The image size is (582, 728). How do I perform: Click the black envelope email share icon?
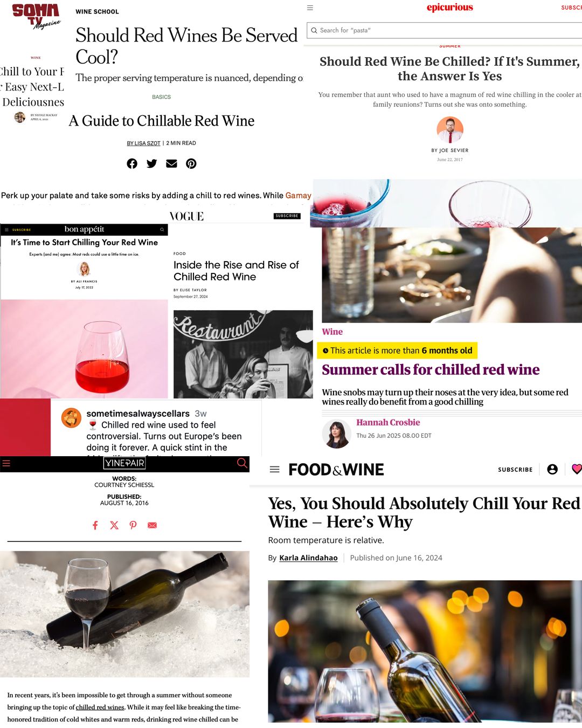[171, 163]
